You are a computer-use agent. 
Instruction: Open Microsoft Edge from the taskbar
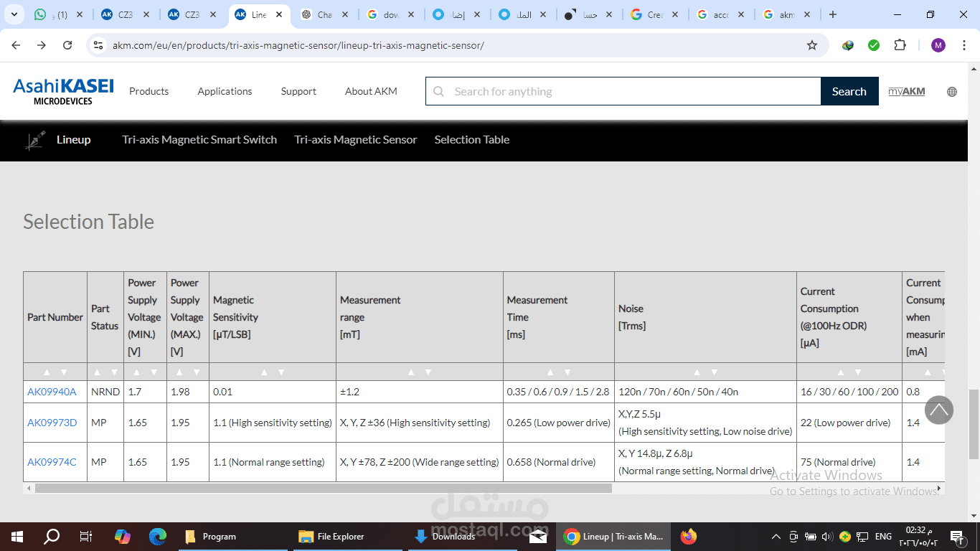point(158,536)
